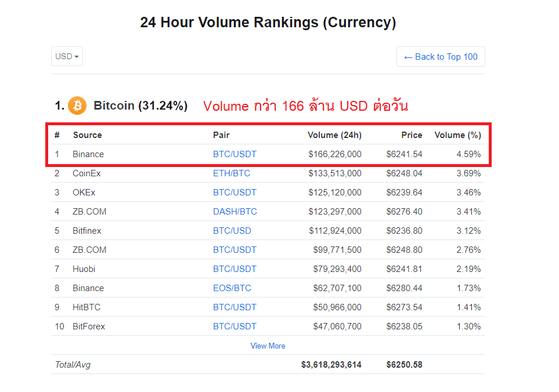Click the 3.69% volume share
Viewport: 559px width, 392px height.
[469, 173]
